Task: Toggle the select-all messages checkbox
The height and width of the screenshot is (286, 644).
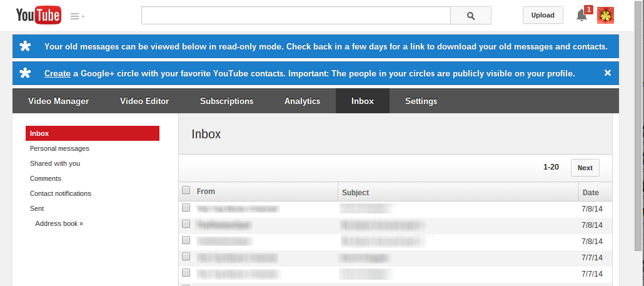Action: [x=186, y=190]
